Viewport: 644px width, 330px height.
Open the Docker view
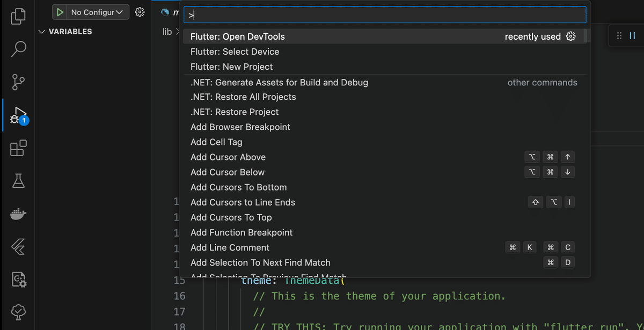point(18,214)
